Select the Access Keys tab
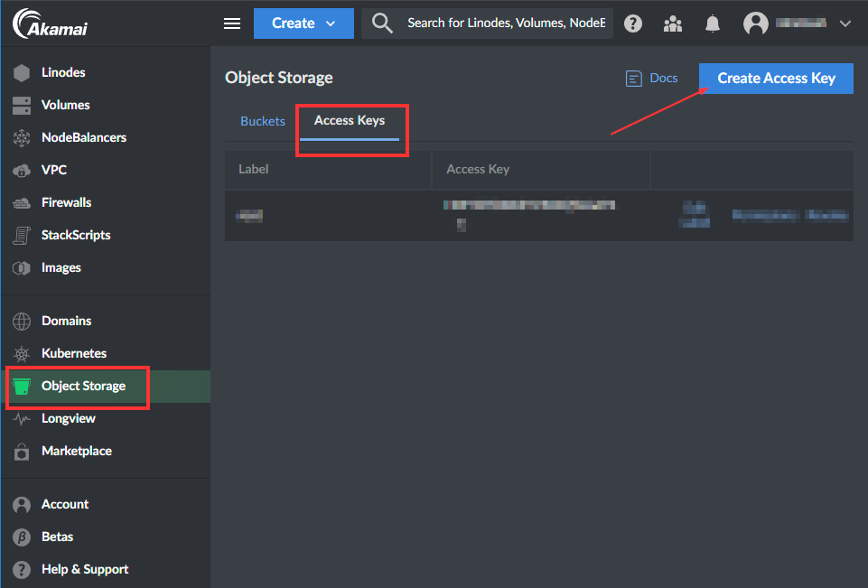This screenshot has width=868, height=588. tap(350, 121)
